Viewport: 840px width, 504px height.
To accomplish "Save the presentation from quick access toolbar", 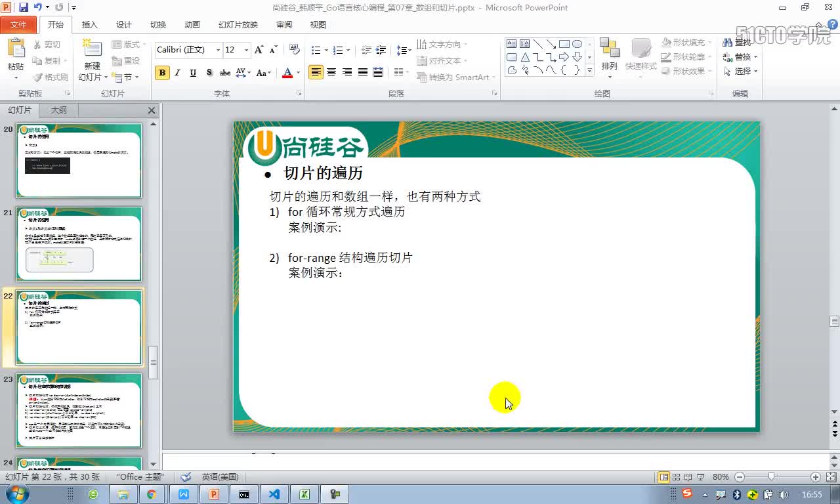I will pyautogui.click(x=24, y=7).
